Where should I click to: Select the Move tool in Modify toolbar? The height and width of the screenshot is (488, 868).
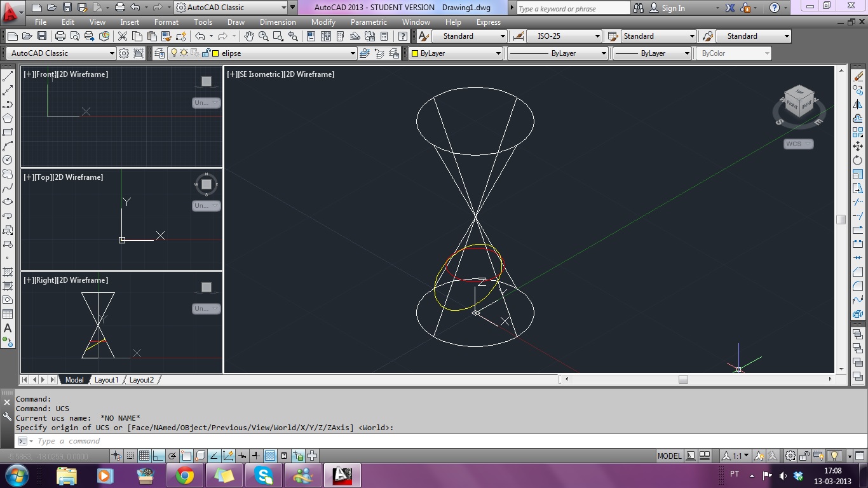click(858, 146)
